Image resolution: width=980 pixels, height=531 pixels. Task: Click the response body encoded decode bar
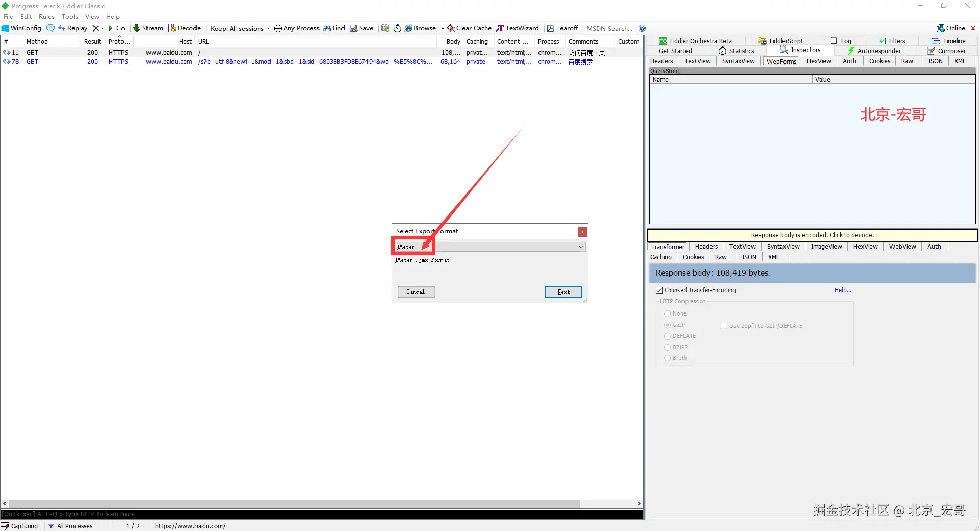coord(812,235)
